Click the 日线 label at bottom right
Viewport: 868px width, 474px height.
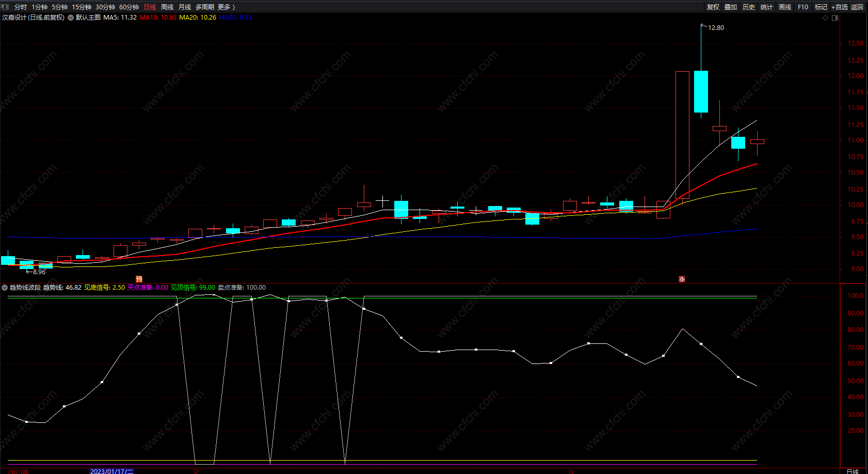pyautogui.click(x=853, y=471)
